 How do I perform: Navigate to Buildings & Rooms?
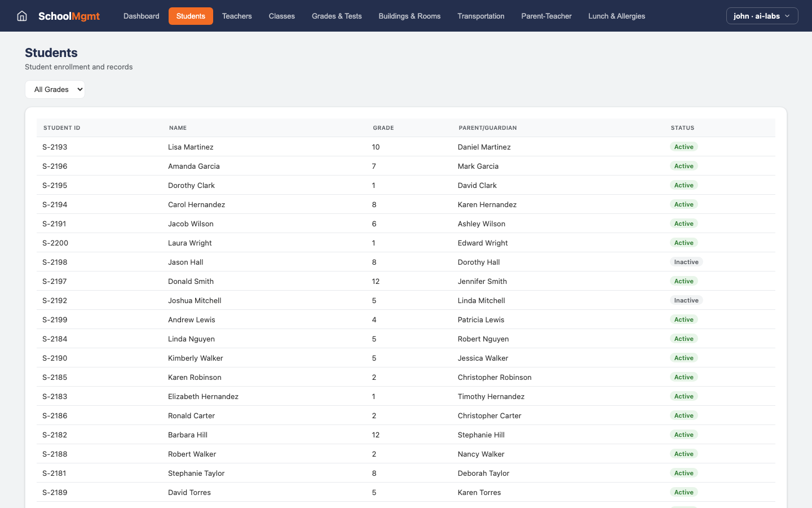(x=409, y=16)
